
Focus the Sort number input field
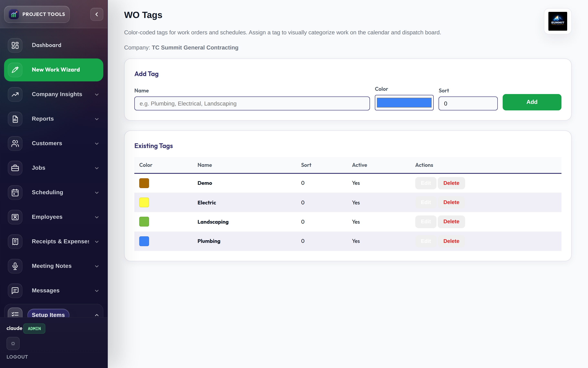(x=468, y=103)
